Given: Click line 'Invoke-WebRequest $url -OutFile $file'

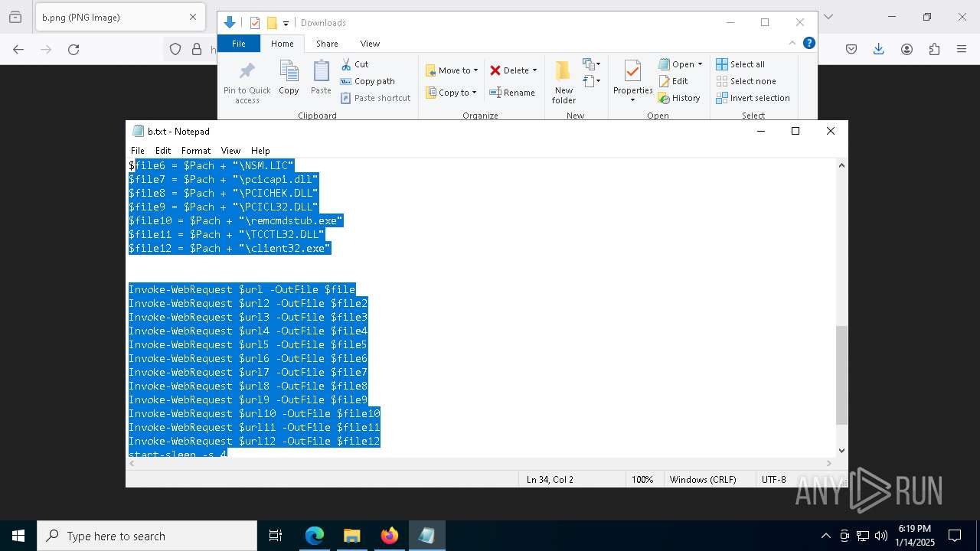Looking at the screenshot, I should (242, 289).
